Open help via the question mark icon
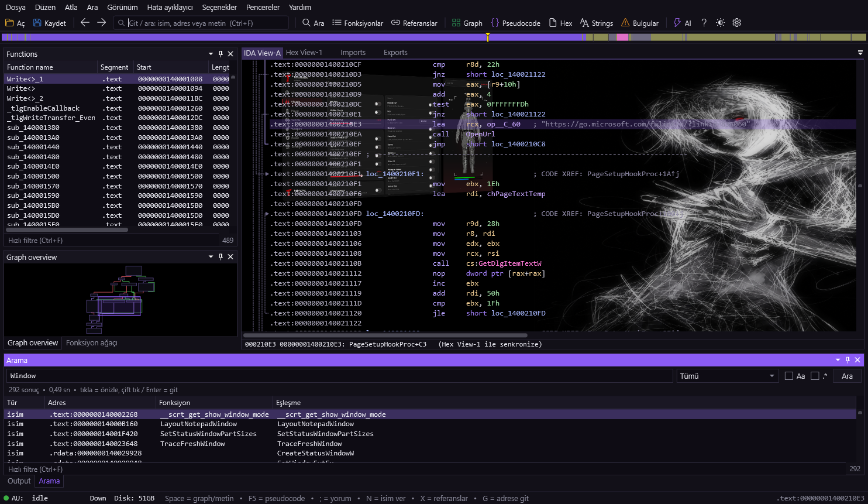The height and width of the screenshot is (504, 868). click(x=704, y=23)
